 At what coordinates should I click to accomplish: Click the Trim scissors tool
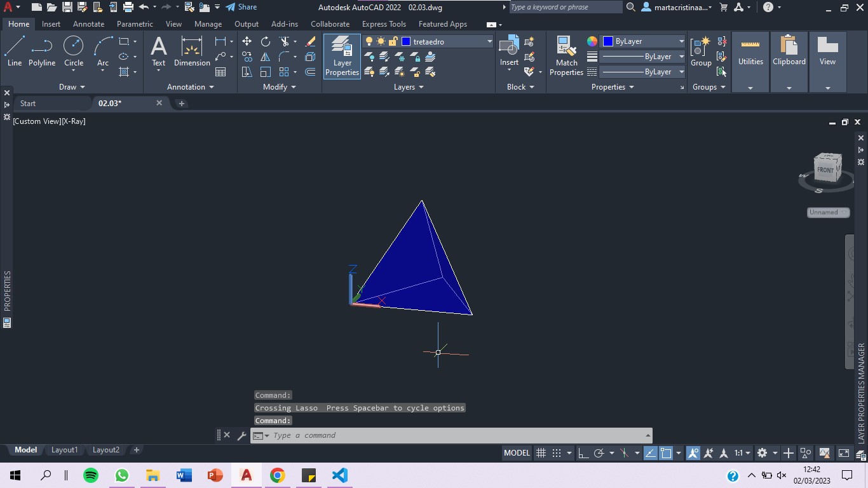(284, 41)
